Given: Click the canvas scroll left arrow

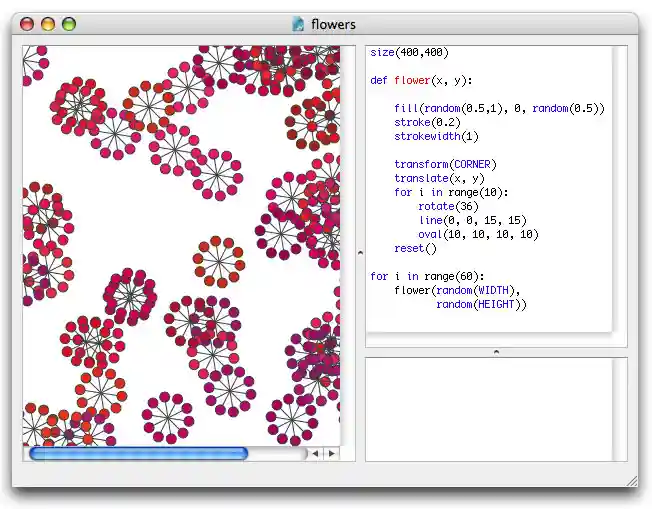Looking at the screenshot, I should [315, 453].
